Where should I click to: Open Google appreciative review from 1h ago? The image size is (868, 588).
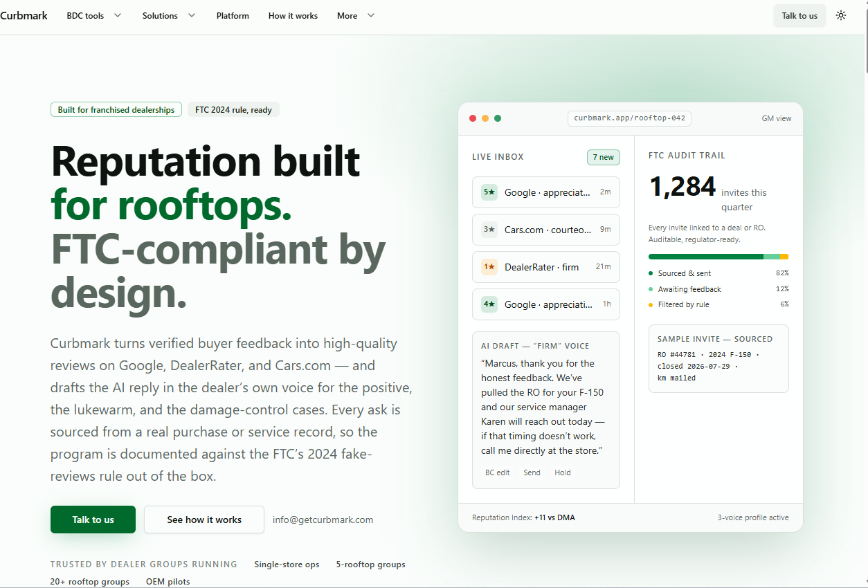click(546, 304)
